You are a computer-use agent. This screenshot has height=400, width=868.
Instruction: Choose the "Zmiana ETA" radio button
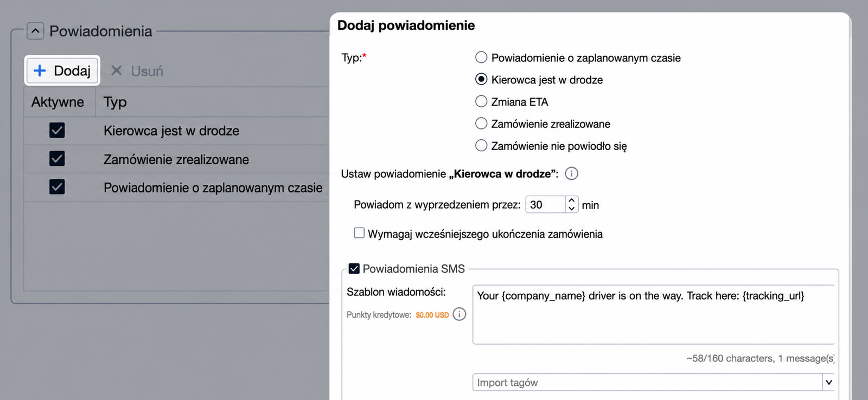click(481, 101)
